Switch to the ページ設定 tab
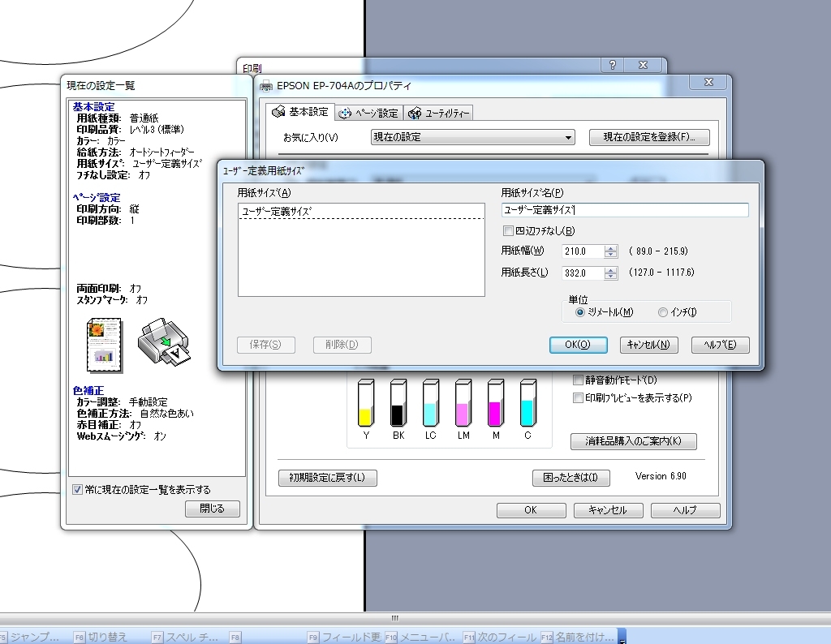Viewport: 831px width, 644px height. point(369,114)
